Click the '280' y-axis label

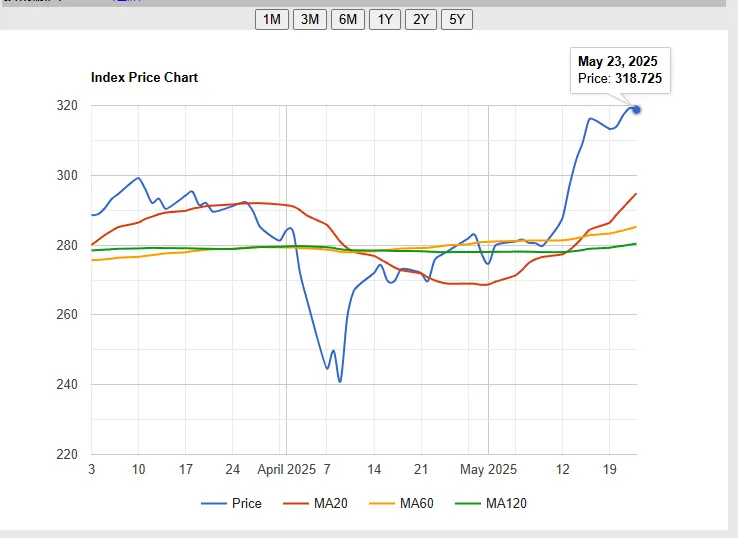coord(67,245)
